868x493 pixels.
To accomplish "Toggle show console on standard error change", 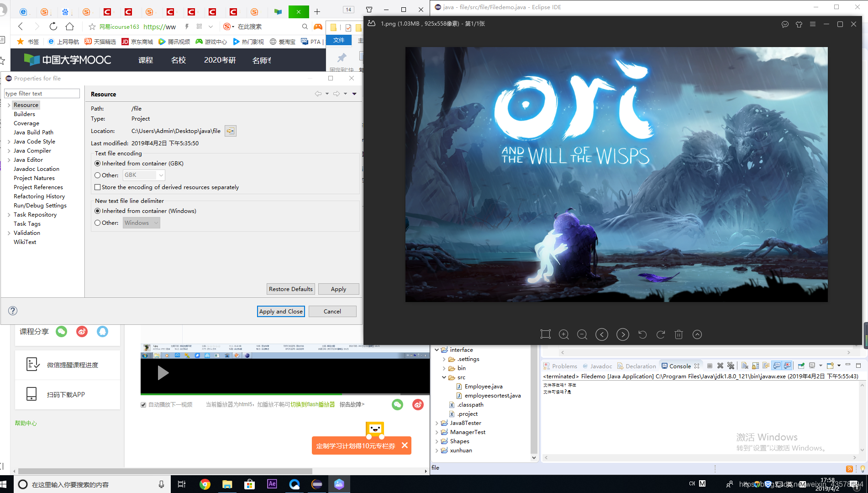I will [787, 366].
